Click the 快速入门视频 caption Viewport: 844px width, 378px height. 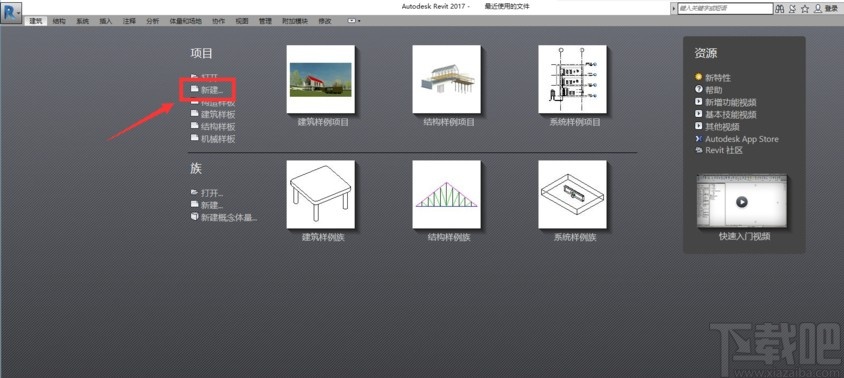744,236
